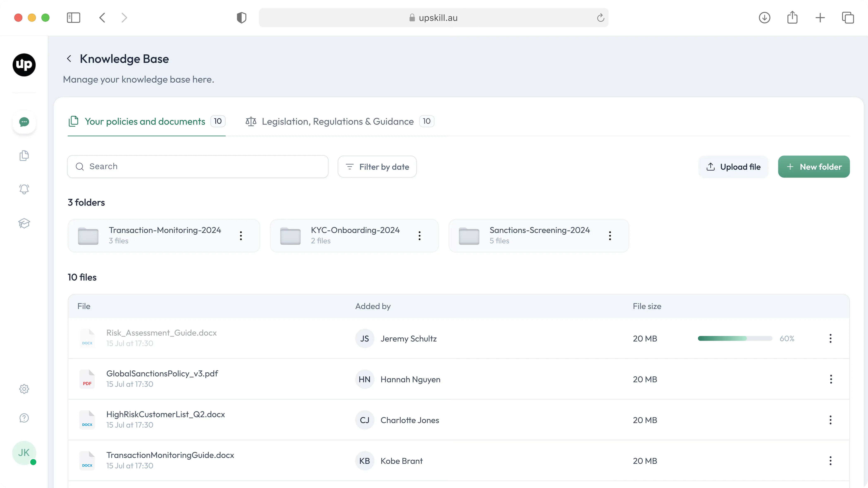Image resolution: width=868 pixels, height=488 pixels.
Task: Click the search magnifier icon
Action: pos(80,166)
